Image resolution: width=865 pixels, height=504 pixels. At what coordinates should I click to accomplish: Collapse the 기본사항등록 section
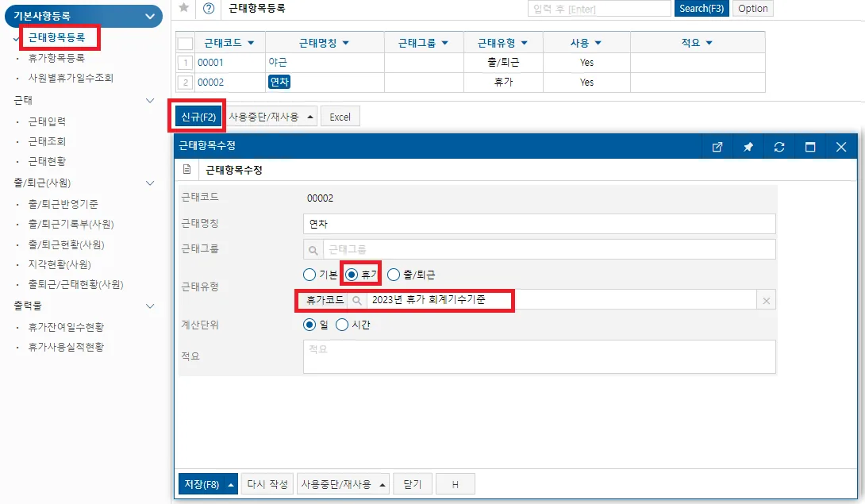coord(149,16)
